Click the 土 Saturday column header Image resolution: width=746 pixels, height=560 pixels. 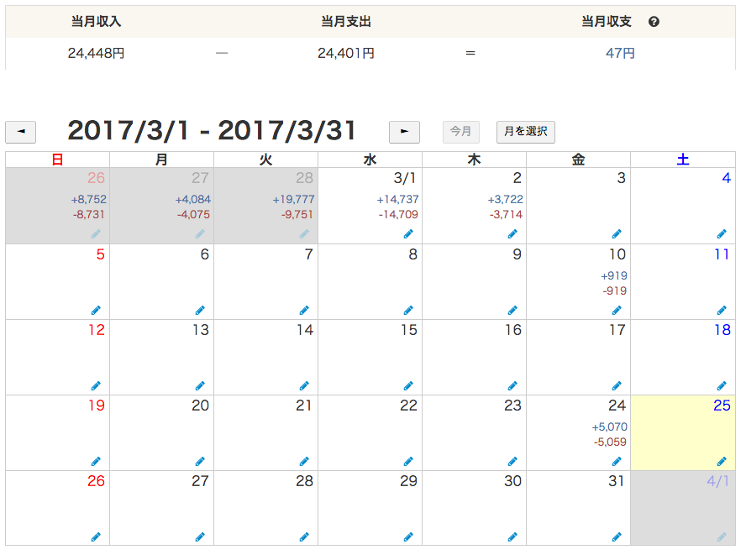[x=683, y=160]
